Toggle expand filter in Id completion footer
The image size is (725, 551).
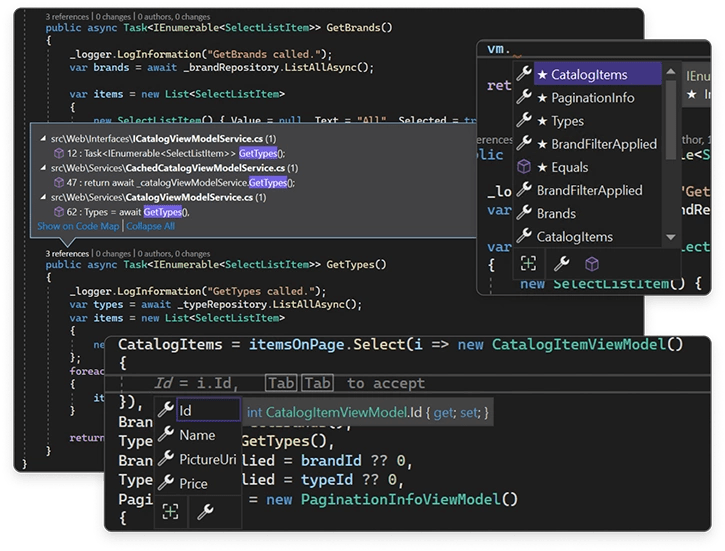tap(170, 512)
